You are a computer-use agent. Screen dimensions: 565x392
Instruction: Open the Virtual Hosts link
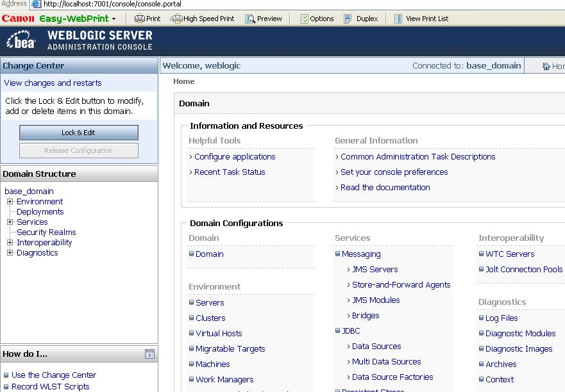coord(219,333)
